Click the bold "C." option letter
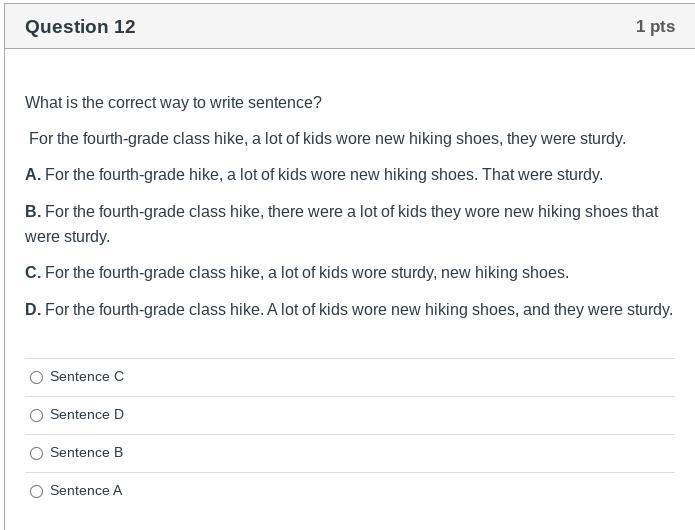The image size is (695, 530). [33, 273]
